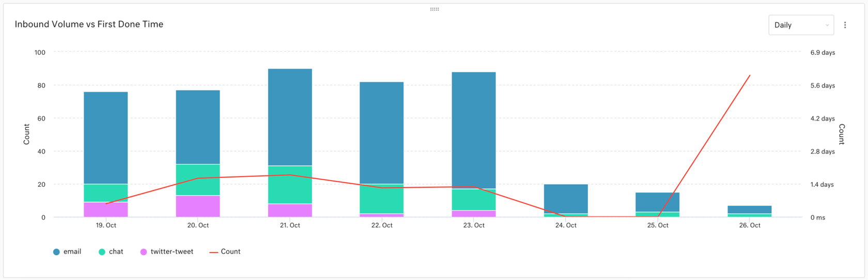Click the red Count line legend marker

pyautogui.click(x=213, y=252)
